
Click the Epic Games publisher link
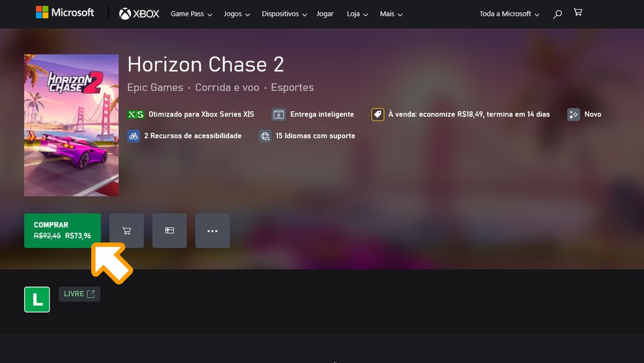pos(155,87)
